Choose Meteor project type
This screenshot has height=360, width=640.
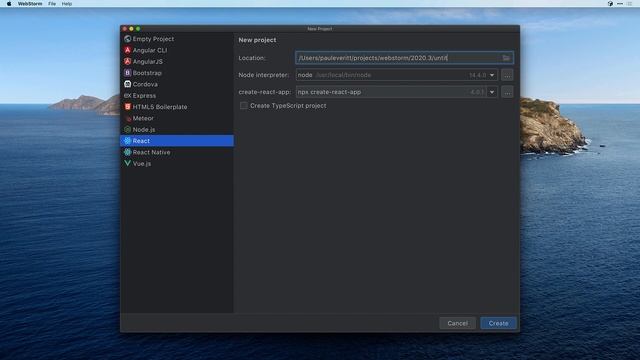click(177, 118)
